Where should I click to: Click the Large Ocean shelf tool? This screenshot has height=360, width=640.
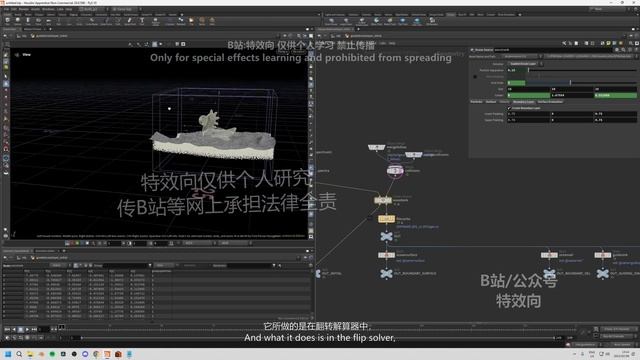[346, 21]
